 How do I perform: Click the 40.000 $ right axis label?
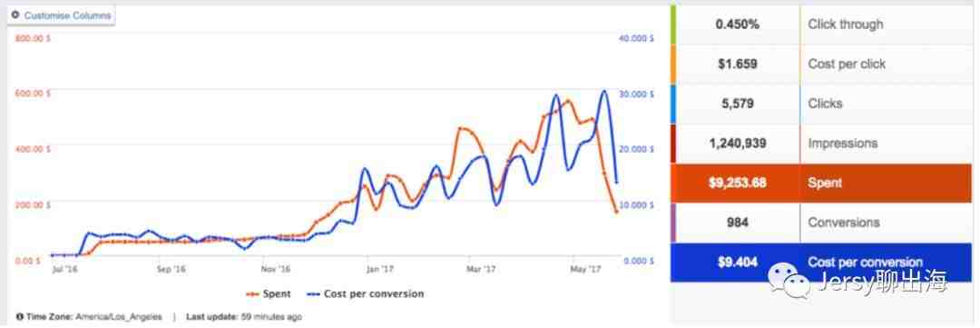(x=636, y=38)
